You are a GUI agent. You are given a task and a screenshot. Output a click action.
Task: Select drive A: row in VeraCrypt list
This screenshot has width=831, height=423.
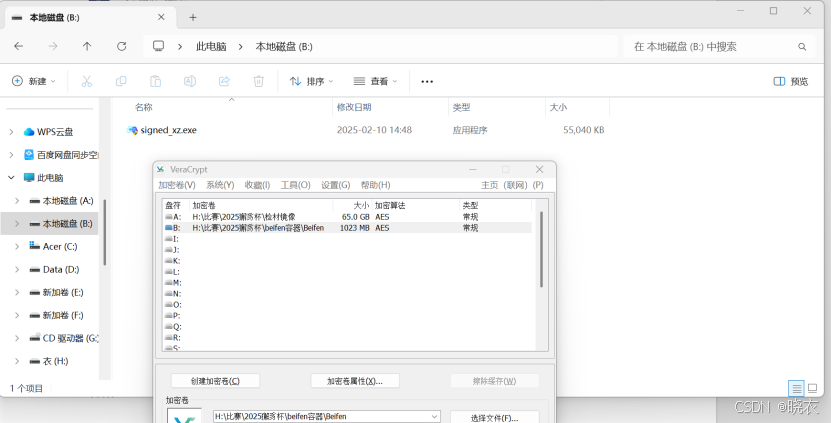(348, 217)
